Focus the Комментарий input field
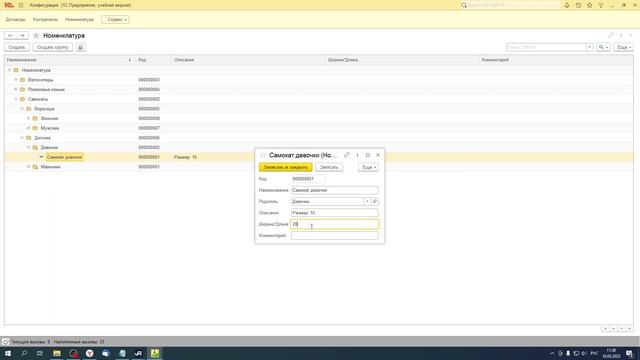 pos(335,236)
